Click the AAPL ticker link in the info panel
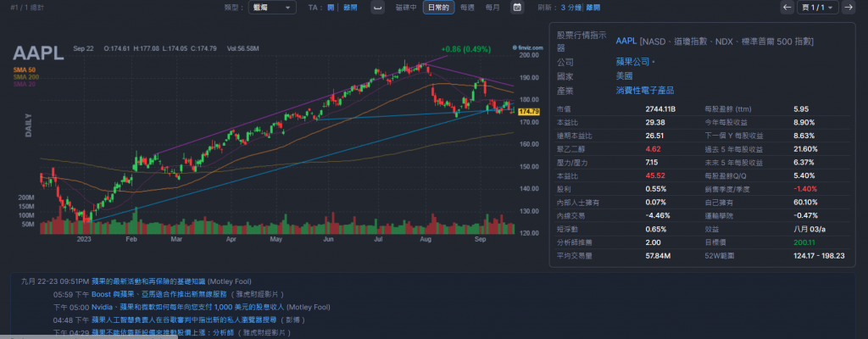Viewport: 868px width, 339px height. point(626,41)
